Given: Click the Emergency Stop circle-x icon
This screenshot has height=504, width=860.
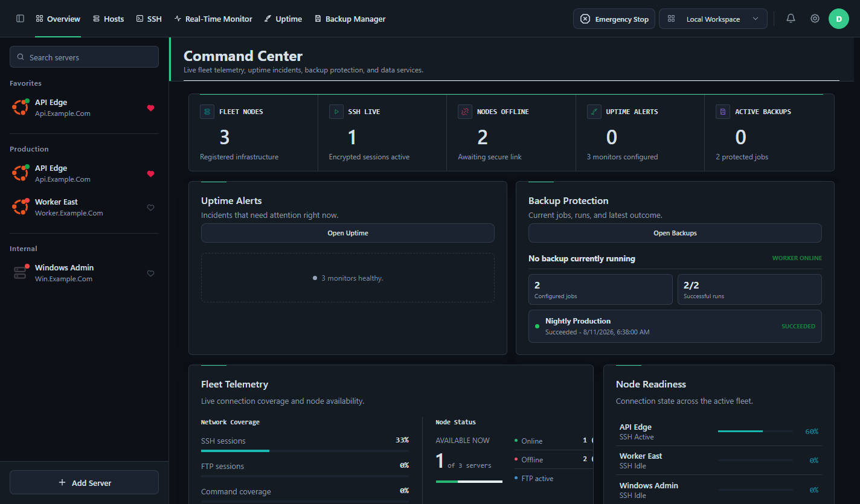Looking at the screenshot, I should (x=585, y=19).
